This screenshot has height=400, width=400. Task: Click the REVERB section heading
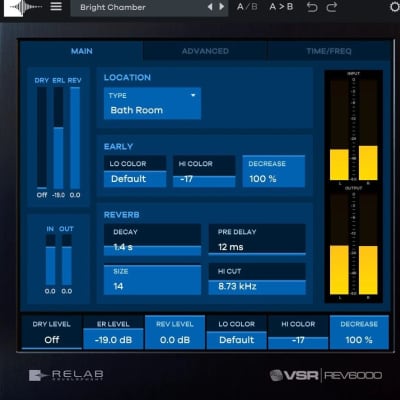(x=122, y=215)
